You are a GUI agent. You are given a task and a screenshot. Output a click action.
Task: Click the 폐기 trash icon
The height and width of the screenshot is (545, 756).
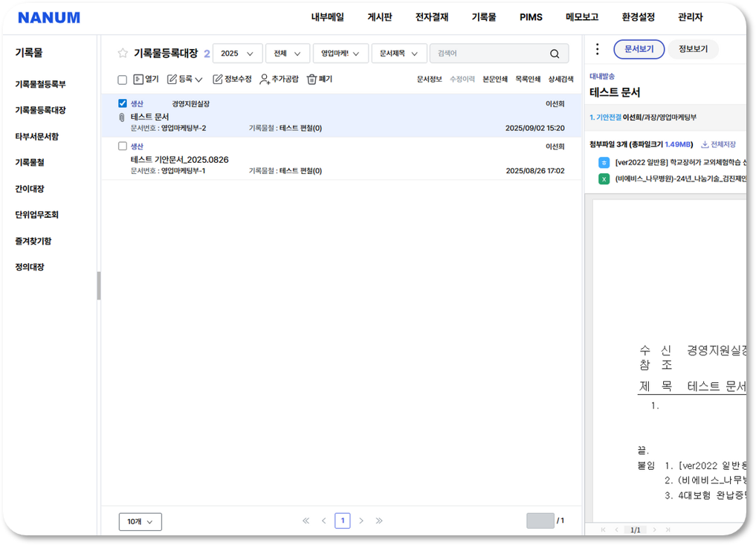point(312,80)
